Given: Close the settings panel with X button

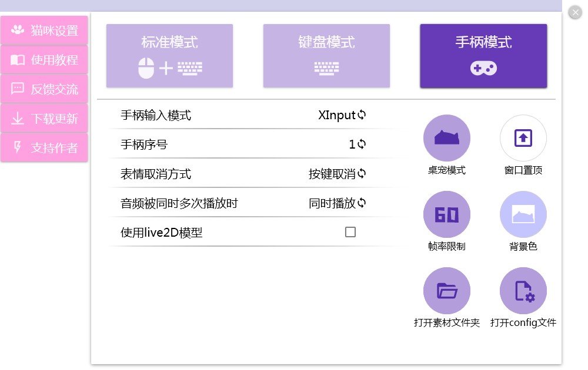Looking at the screenshot, I should pos(576,12).
